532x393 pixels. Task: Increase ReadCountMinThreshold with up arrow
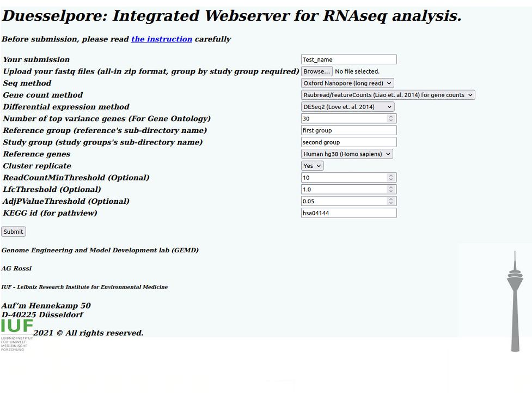391,176
